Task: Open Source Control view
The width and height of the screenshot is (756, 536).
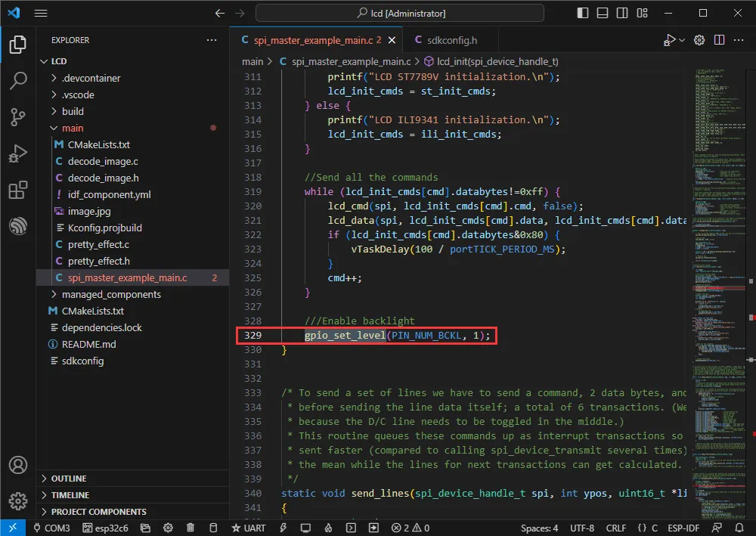Action: 18,117
